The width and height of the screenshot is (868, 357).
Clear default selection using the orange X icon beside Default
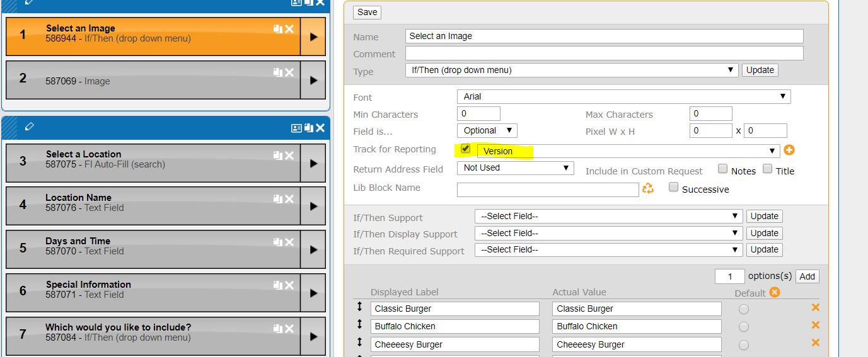click(775, 292)
